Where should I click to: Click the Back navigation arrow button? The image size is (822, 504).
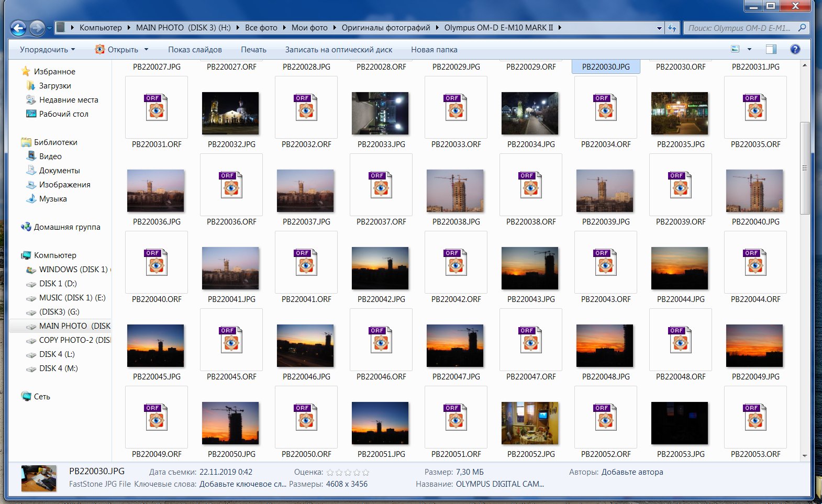coord(18,28)
